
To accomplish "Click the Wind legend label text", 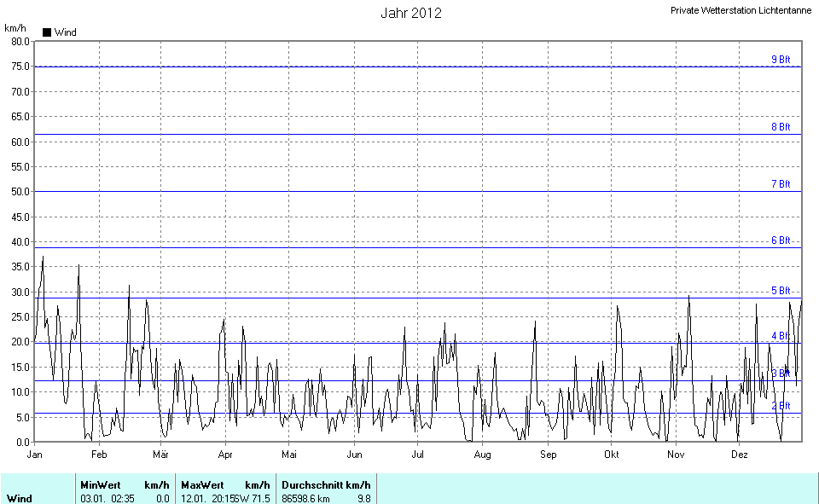I will (x=65, y=32).
